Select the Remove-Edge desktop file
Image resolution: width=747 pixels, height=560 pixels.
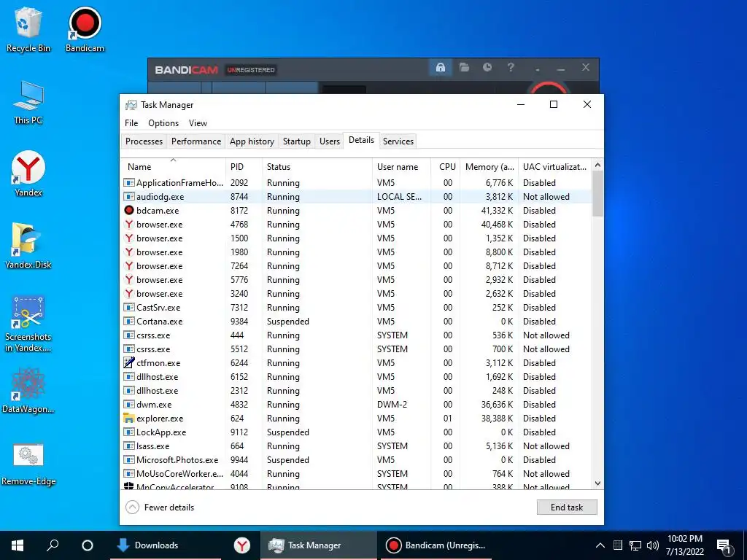click(28, 464)
